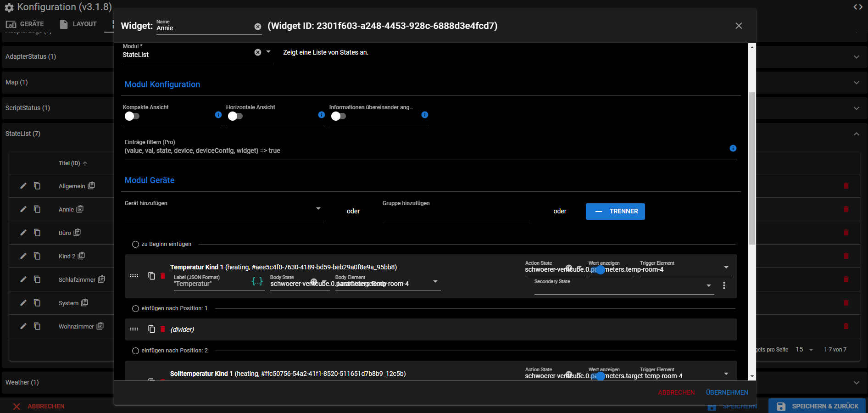868x413 pixels.
Task: Toggle Kompakte Ansicht switch
Action: tap(132, 116)
